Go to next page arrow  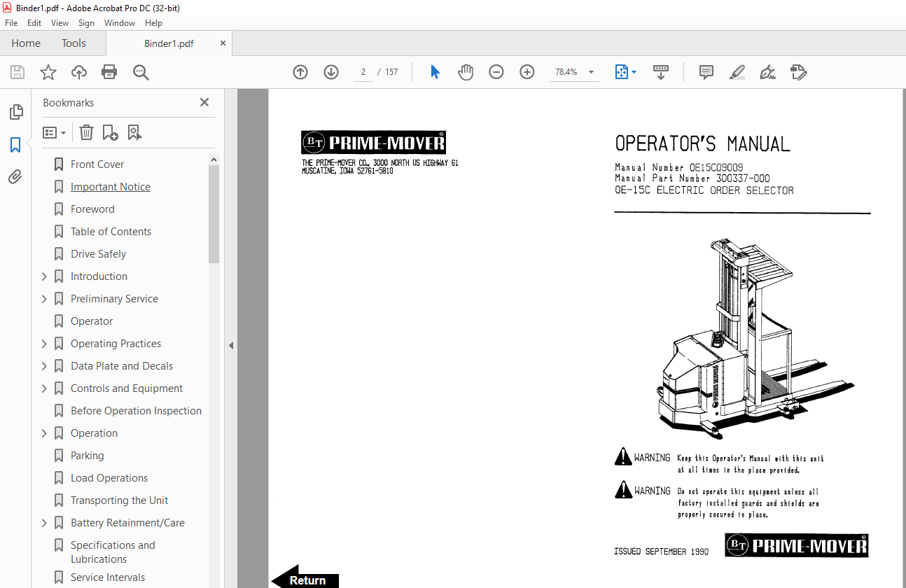(331, 72)
